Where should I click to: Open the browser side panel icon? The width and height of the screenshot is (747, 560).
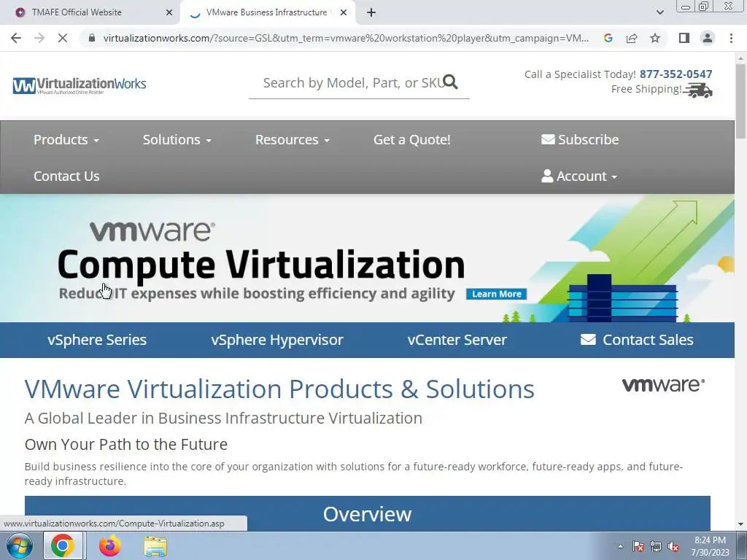pyautogui.click(x=684, y=38)
